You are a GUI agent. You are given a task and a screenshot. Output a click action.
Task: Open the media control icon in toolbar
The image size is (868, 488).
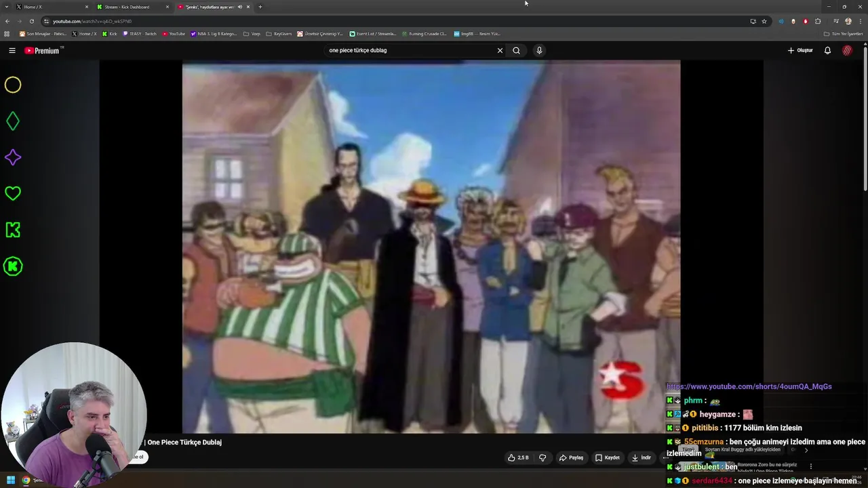click(835, 21)
